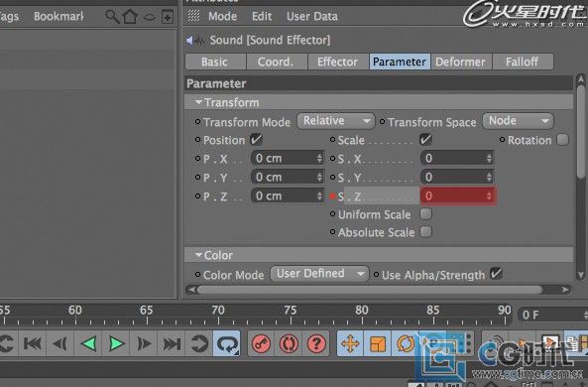Enable the Absolute Scale checkbox

tap(425, 232)
